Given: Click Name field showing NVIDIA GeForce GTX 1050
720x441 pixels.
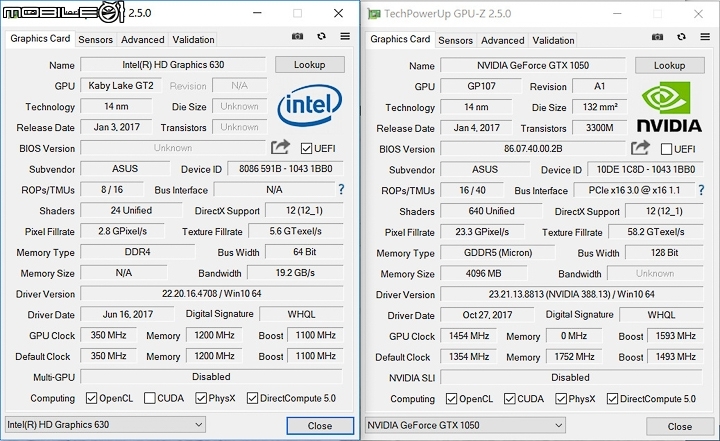Looking at the screenshot, I should (533, 66).
